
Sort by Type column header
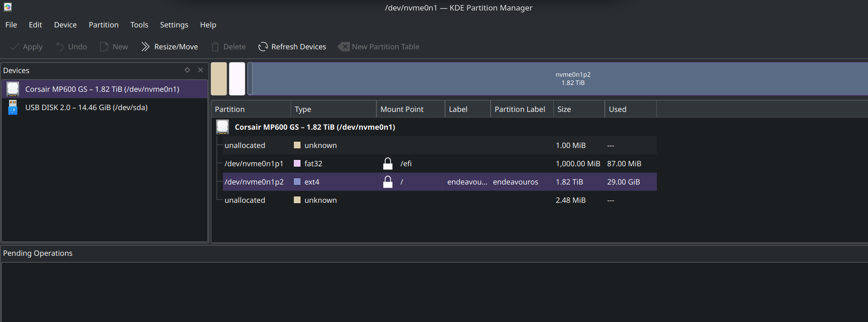(333, 109)
